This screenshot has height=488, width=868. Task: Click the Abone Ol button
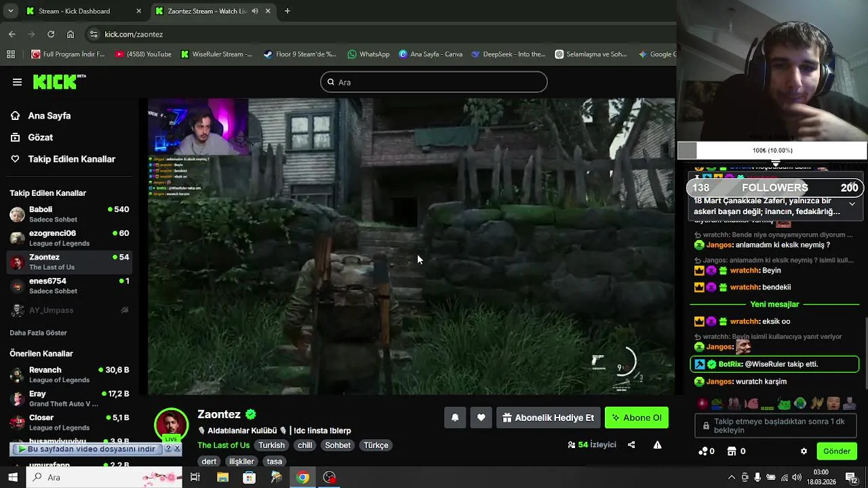(x=636, y=418)
